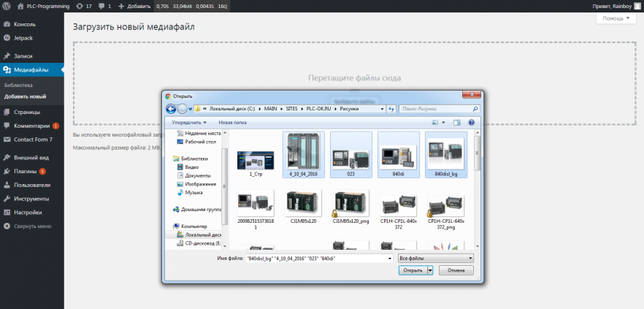Screen dimensions: 644x309
Task: Click the 'Открыть' button
Action: (x=413, y=270)
